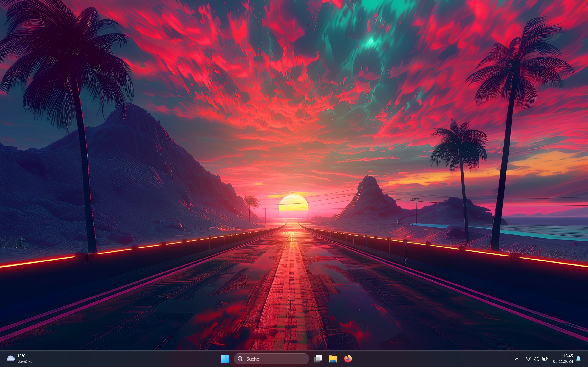Click the setting sun on wallpaper
The image size is (588, 367).
coord(293,205)
